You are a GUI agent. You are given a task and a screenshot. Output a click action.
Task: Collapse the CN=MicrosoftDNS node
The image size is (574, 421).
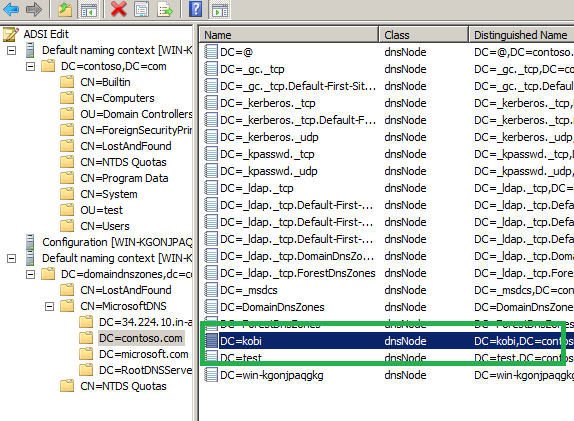point(49,306)
